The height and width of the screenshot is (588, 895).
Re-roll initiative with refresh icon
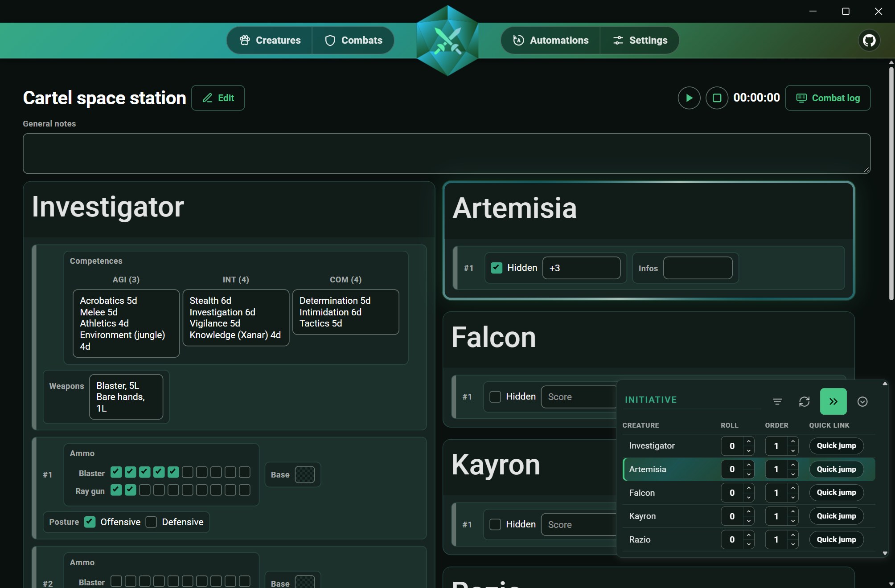click(x=804, y=401)
